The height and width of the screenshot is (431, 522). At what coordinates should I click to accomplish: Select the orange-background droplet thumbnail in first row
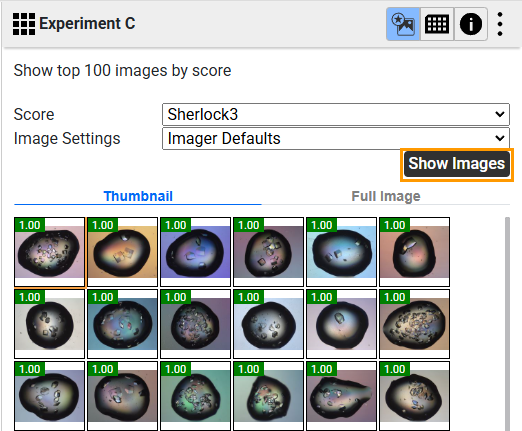click(122, 252)
